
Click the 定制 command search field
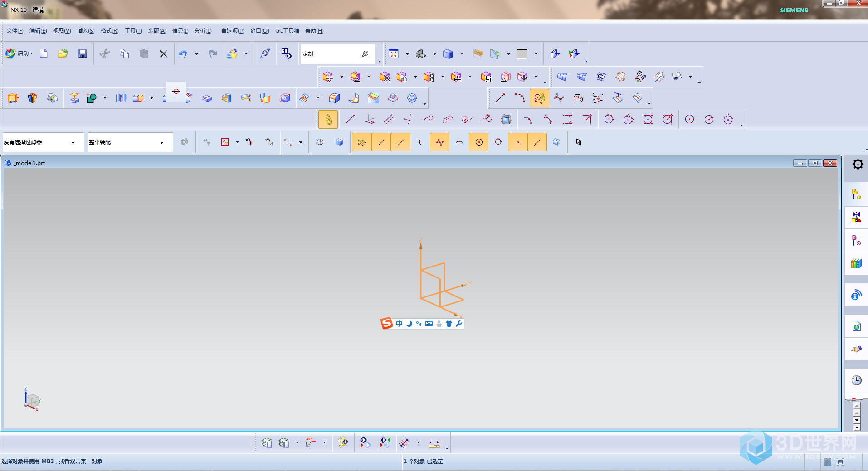tap(338, 54)
